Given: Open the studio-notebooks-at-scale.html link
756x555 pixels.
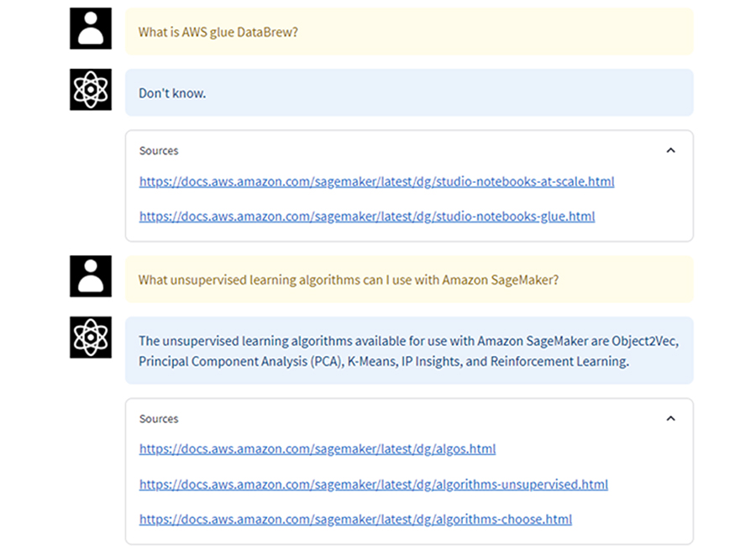Looking at the screenshot, I should 376,181.
